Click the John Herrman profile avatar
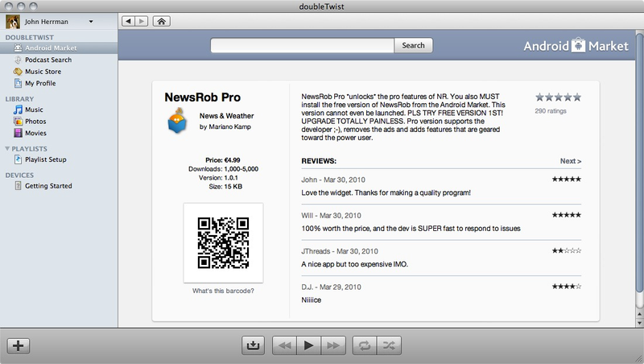The width and height of the screenshot is (644, 364). pyautogui.click(x=13, y=22)
